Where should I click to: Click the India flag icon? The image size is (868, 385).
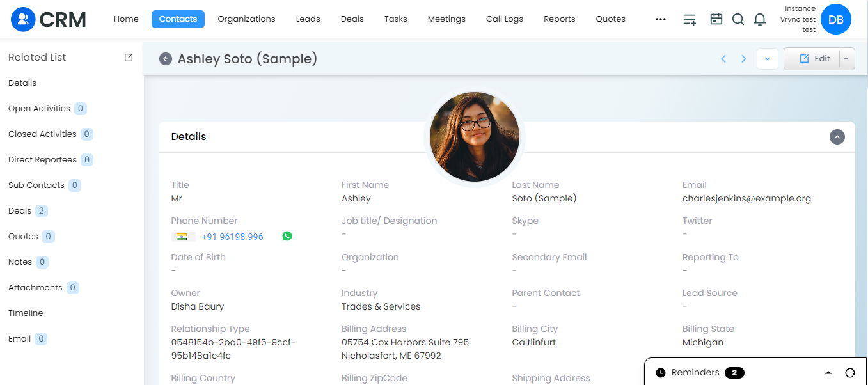(x=182, y=237)
